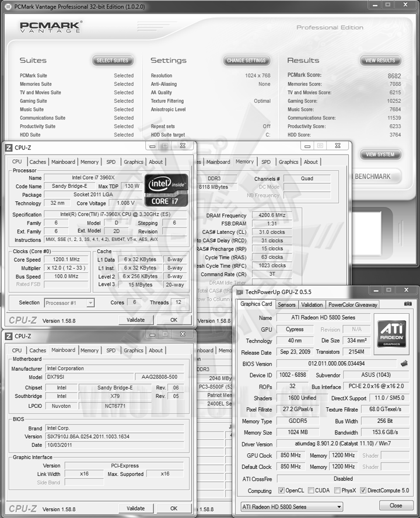
Task: Open Memory tab in lower CPU-Z Mainboard window
Action: click(90, 350)
